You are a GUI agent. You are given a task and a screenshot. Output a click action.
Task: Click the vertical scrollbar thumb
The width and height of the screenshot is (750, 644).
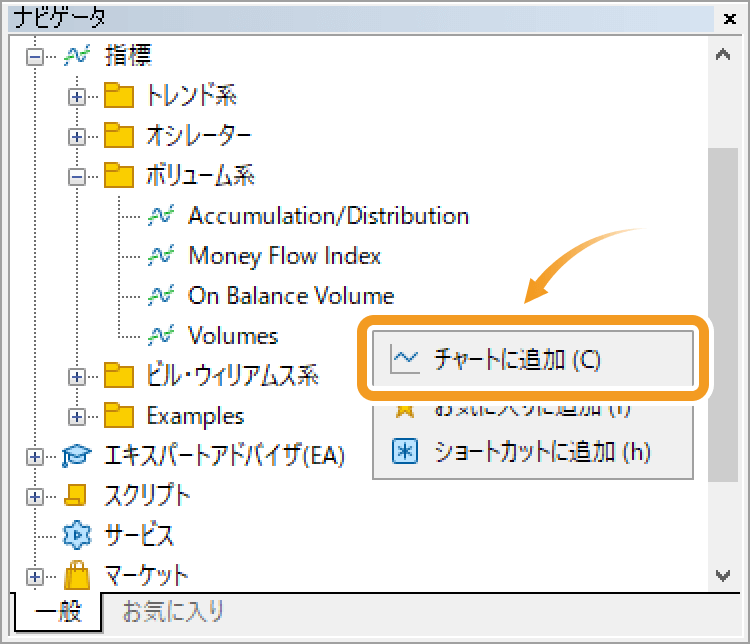tap(723, 315)
